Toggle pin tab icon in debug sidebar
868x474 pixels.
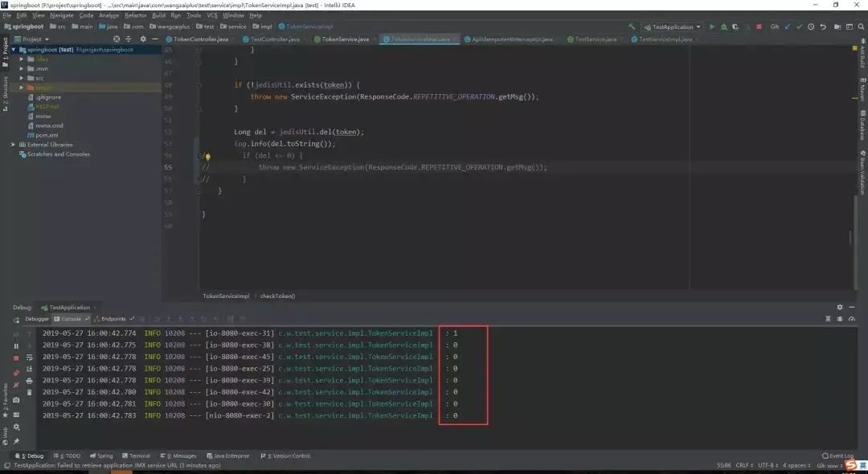pos(16,441)
